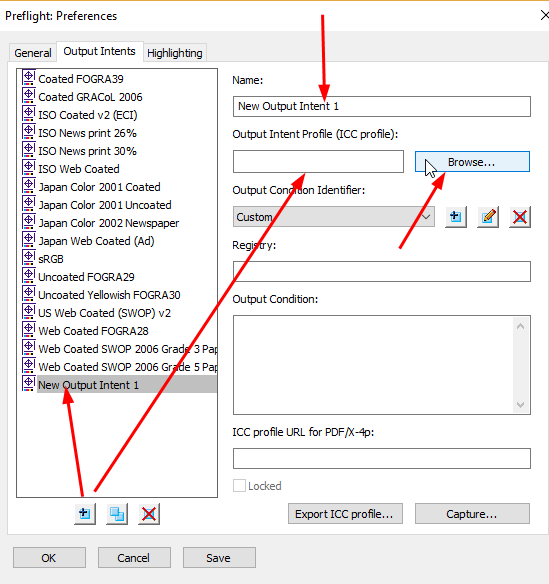Add new output condition identifier
This screenshot has height=584, width=549.
tap(456, 217)
